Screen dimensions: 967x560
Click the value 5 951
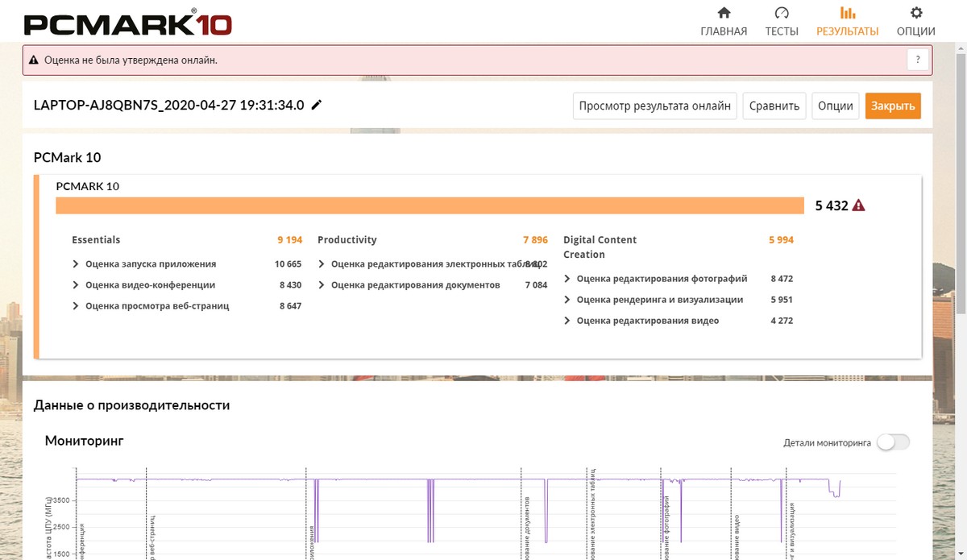pyautogui.click(x=782, y=300)
